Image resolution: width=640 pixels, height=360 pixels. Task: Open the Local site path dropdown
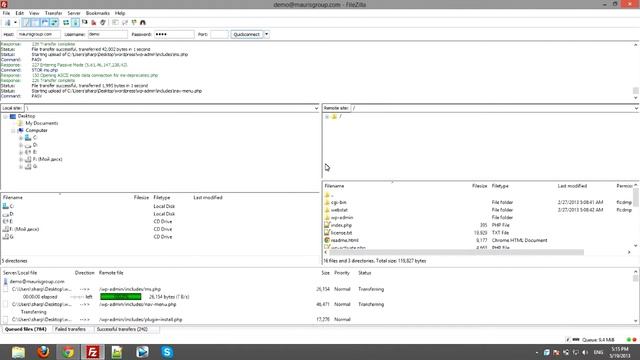coord(316,108)
